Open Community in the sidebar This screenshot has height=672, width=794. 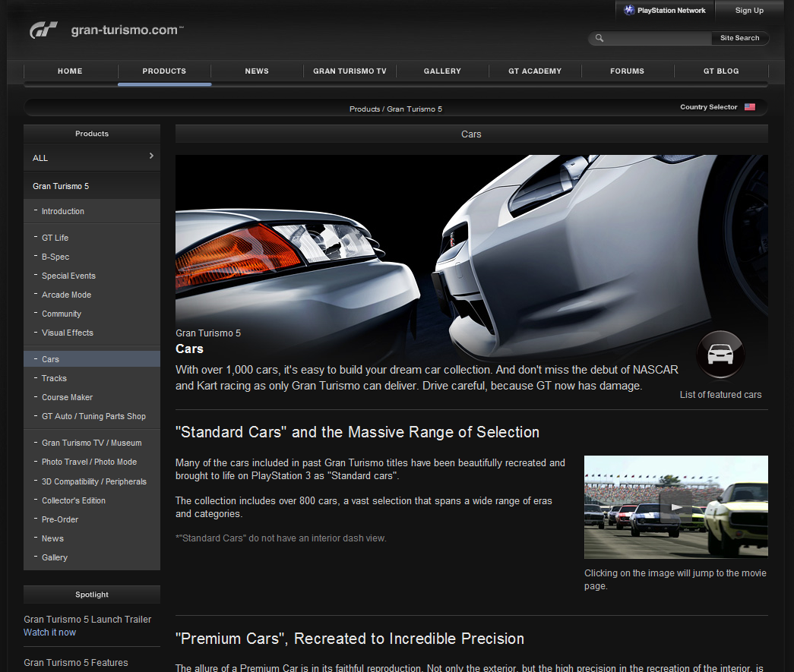62,314
